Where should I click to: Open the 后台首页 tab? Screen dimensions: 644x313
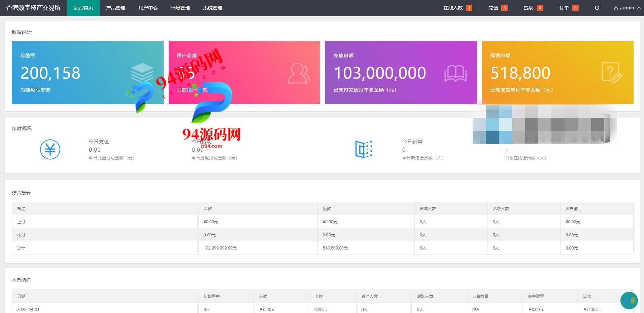83,8
